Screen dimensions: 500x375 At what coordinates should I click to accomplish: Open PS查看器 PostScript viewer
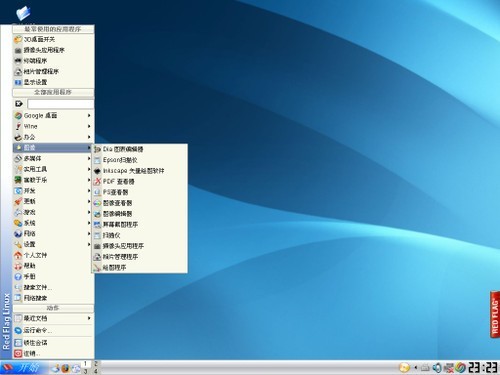coord(140,192)
